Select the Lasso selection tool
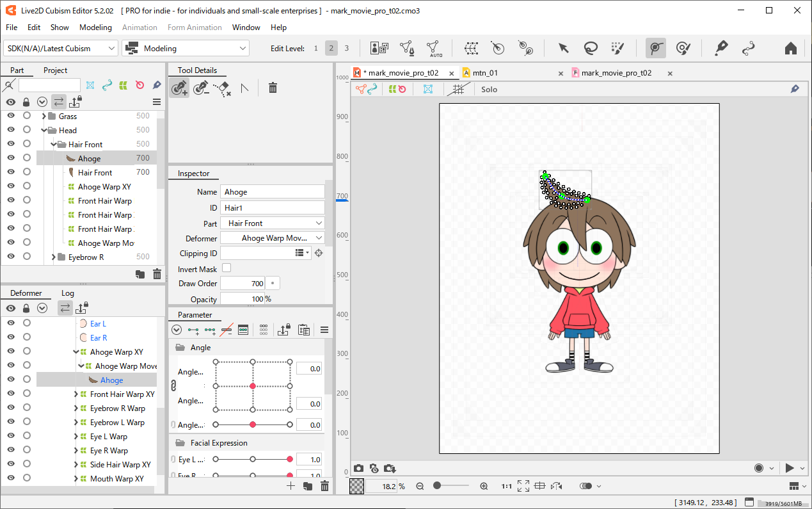This screenshot has width=812, height=509. click(590, 49)
